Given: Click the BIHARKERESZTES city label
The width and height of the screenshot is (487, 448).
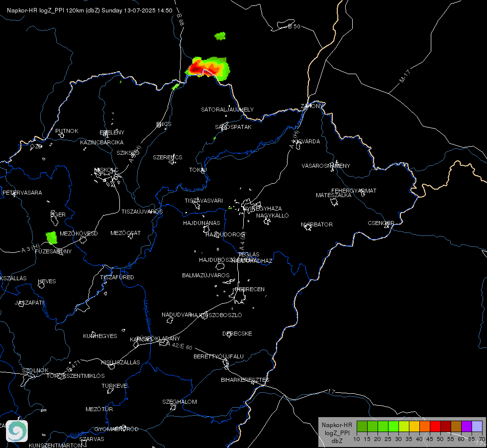Looking at the screenshot, I should click(245, 380).
